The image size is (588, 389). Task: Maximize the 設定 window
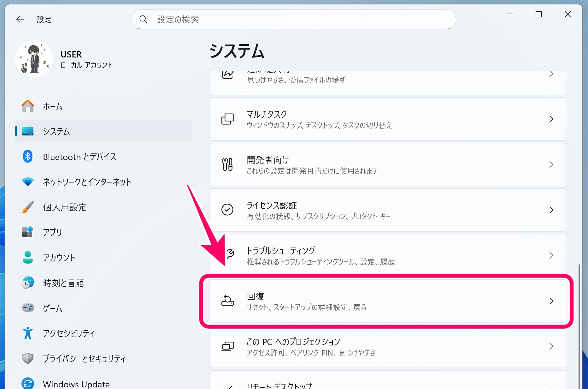coord(539,14)
